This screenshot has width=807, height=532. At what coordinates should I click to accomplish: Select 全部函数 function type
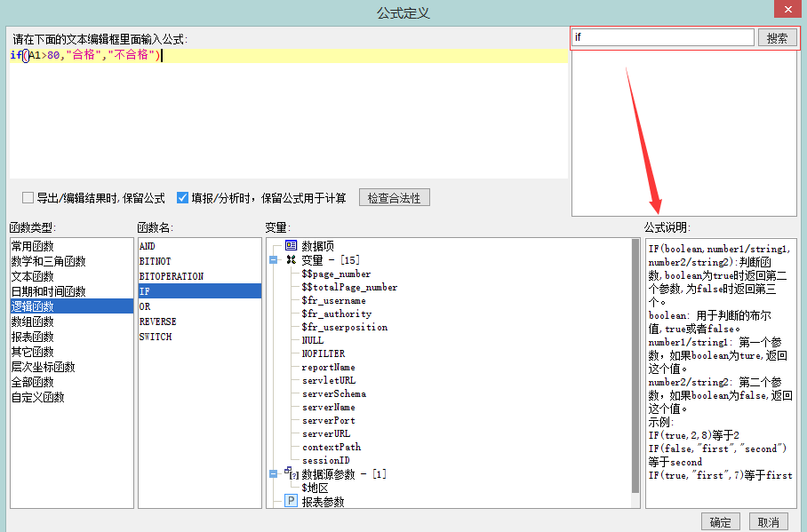pos(71,382)
